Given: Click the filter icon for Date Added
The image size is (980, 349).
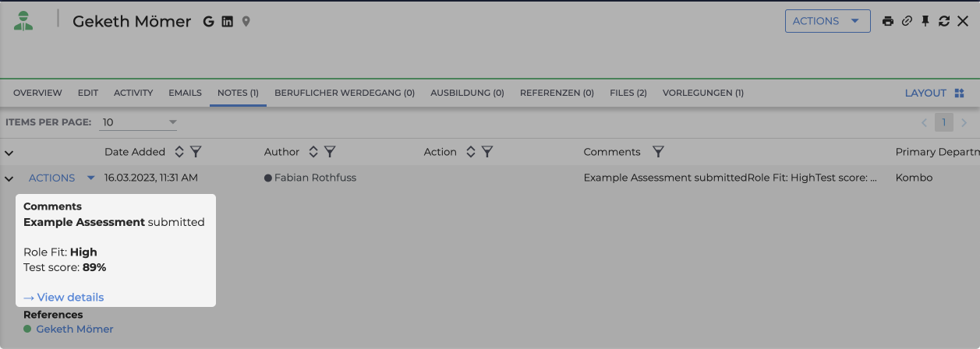Looking at the screenshot, I should (196, 152).
